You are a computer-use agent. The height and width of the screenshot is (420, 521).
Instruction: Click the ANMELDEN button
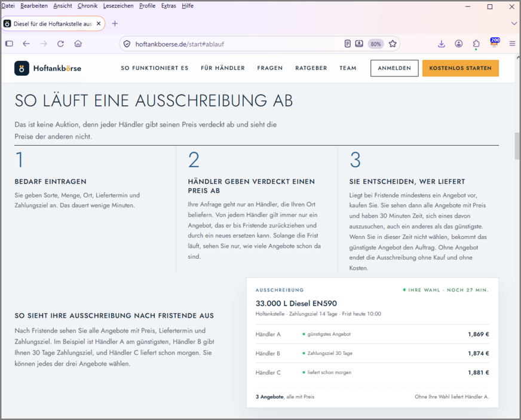pyautogui.click(x=394, y=68)
